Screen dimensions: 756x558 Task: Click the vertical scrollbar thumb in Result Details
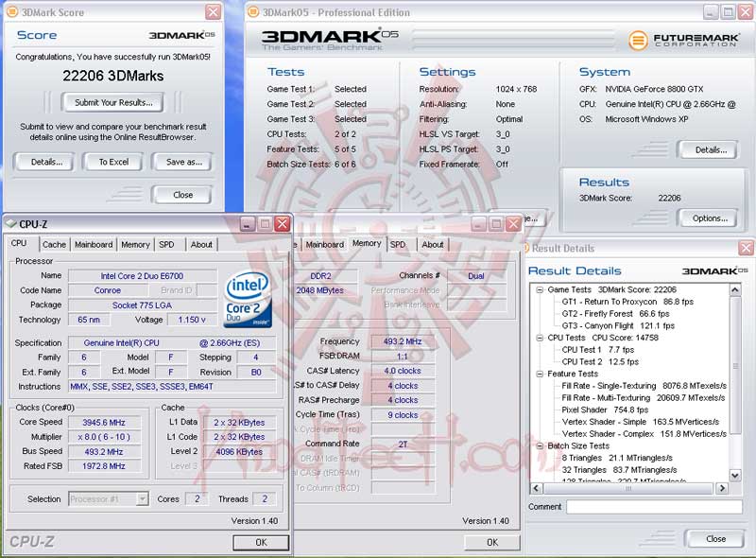tap(735, 365)
